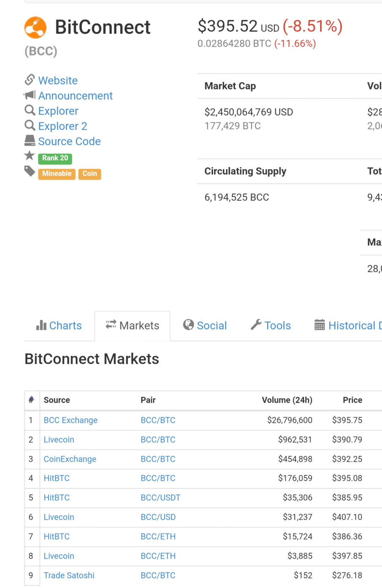Open BCC/ETH pair for Livecoin row 8
382x588 pixels.
click(158, 556)
